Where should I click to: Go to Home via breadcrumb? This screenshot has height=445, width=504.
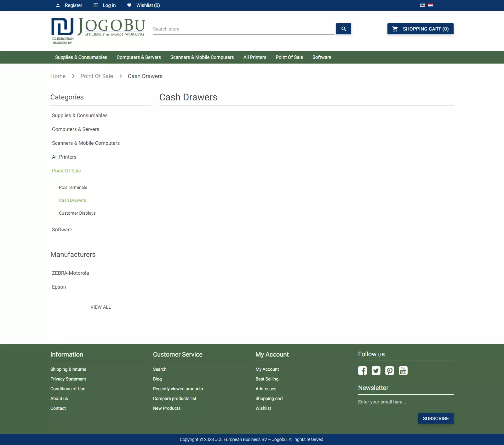58,76
